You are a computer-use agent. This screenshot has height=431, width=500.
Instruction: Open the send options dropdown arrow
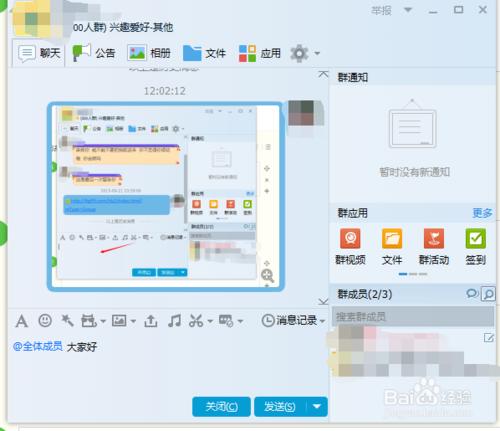pos(317,407)
